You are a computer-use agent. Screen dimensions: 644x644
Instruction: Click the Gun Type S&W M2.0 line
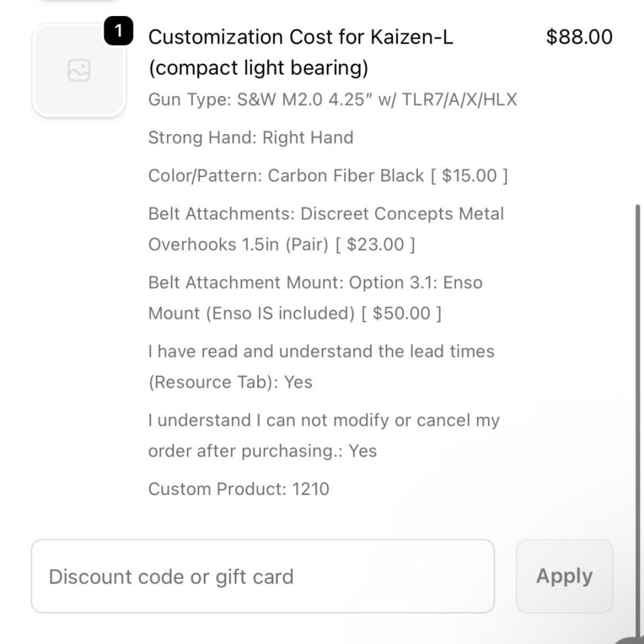332,100
